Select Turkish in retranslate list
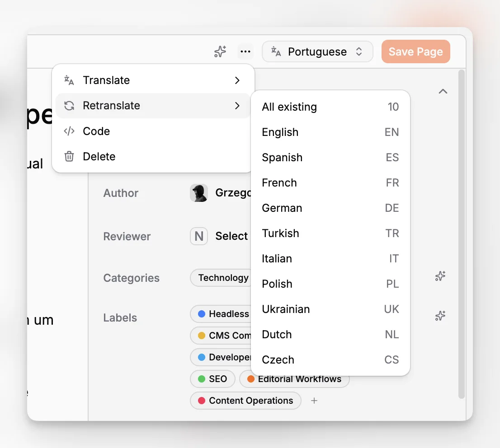Viewport: 500px width, 448px height. pos(330,233)
